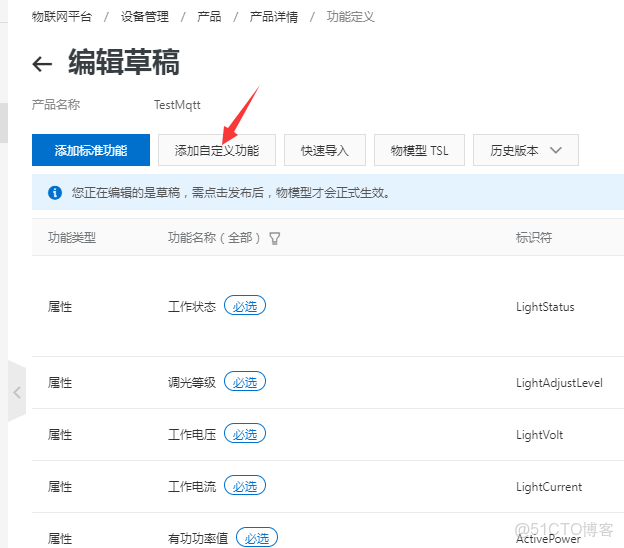624x548 pixels.
Task: Click the 必选 tag next to 工作状态
Action: click(245, 306)
